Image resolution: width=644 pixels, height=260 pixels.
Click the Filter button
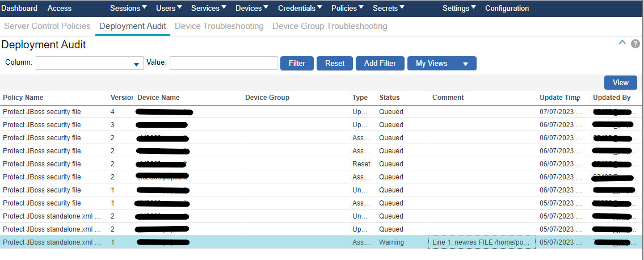point(297,64)
